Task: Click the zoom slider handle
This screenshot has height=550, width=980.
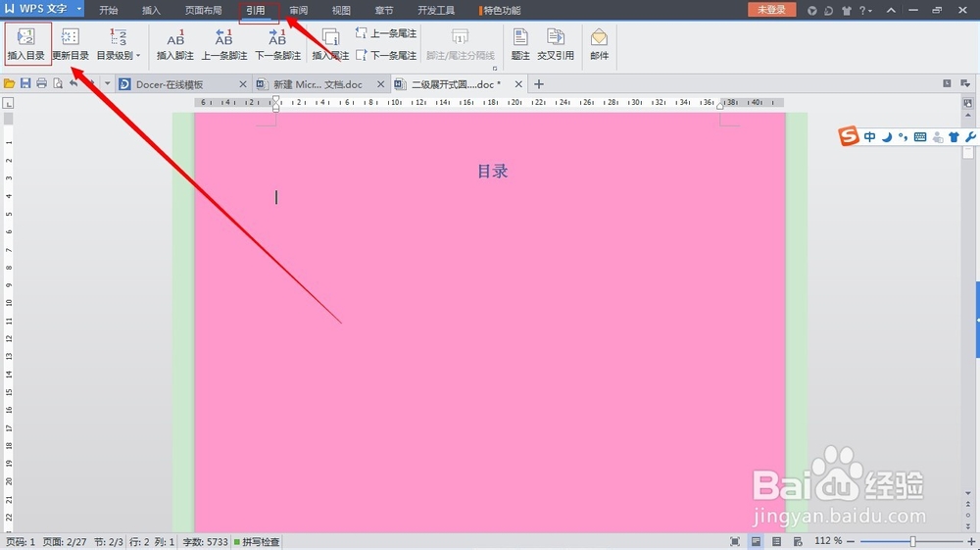Action: point(912,541)
